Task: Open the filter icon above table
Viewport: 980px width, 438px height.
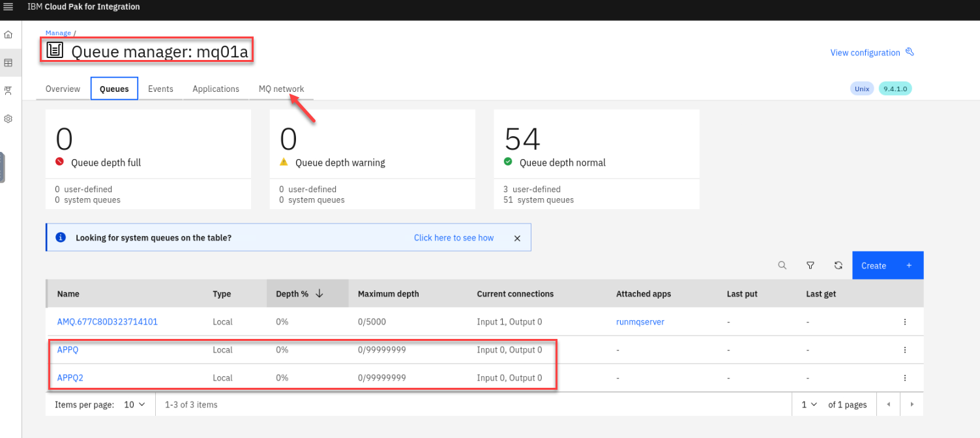Action: (x=810, y=265)
